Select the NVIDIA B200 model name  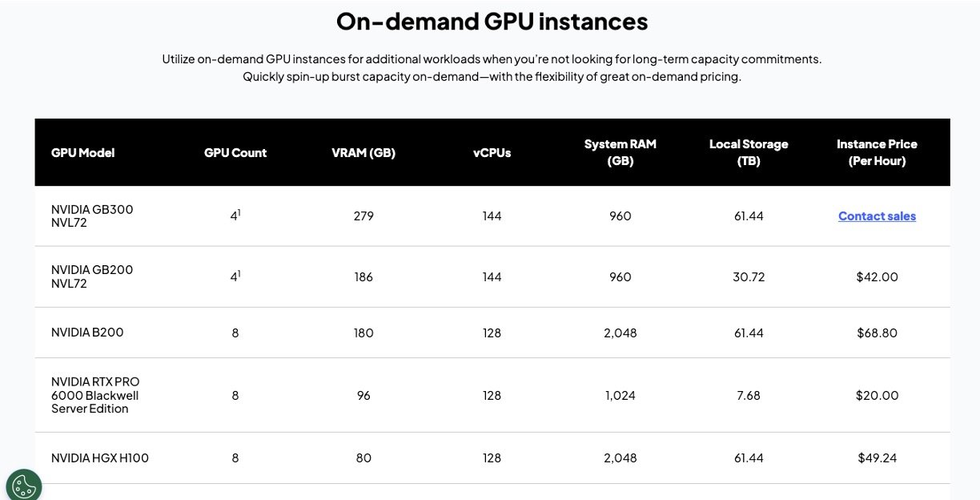tap(87, 333)
